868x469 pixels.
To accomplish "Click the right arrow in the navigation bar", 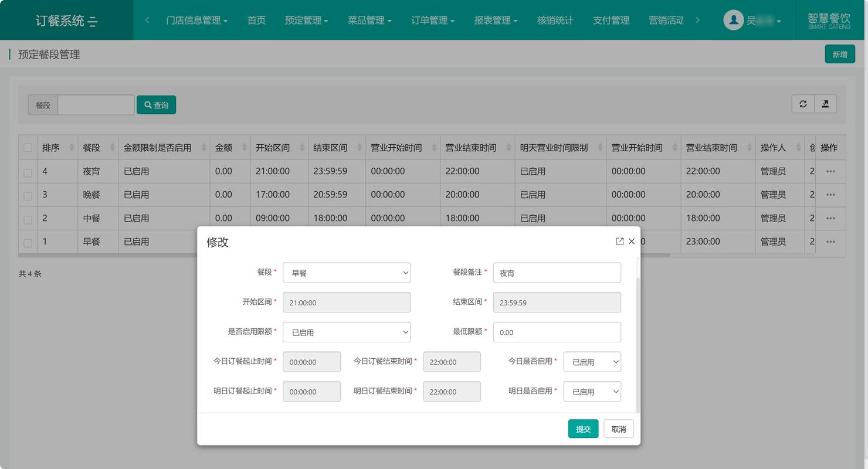I will click(x=697, y=20).
